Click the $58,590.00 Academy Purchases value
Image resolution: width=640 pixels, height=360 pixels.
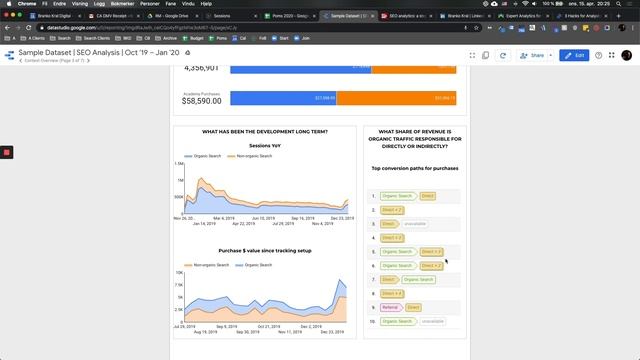202,101
